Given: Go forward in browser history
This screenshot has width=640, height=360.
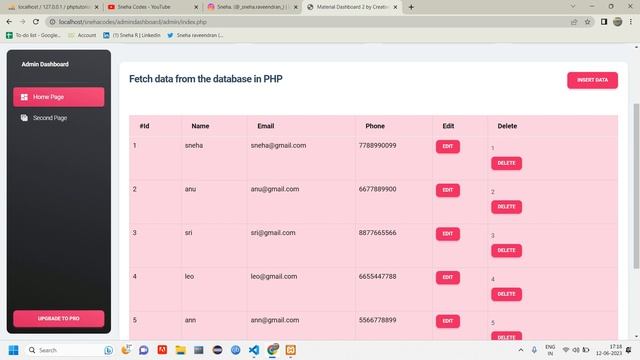Looking at the screenshot, I should [22, 22].
